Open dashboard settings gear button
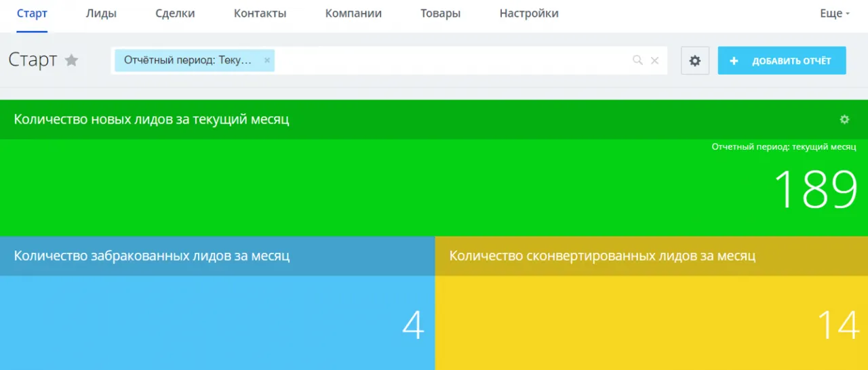 click(695, 60)
